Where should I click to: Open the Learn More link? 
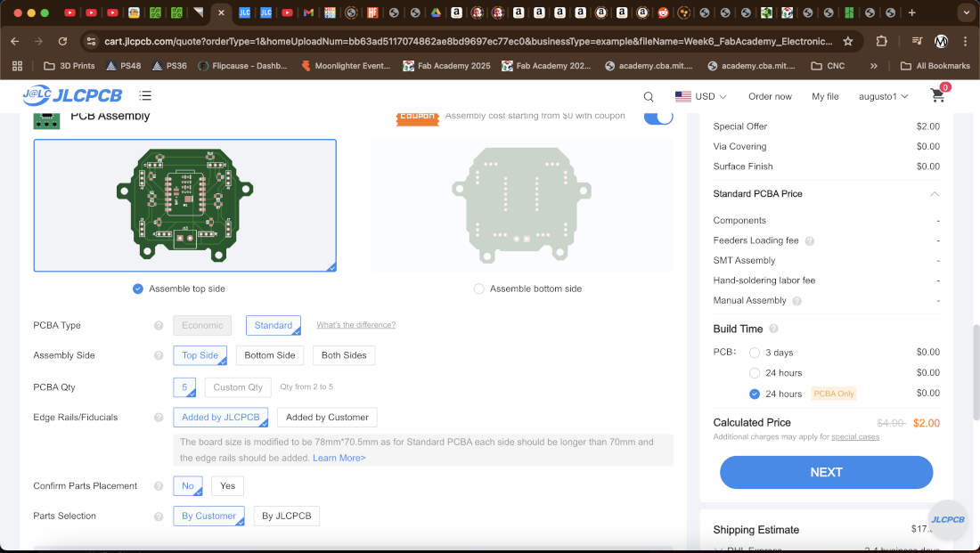click(339, 458)
